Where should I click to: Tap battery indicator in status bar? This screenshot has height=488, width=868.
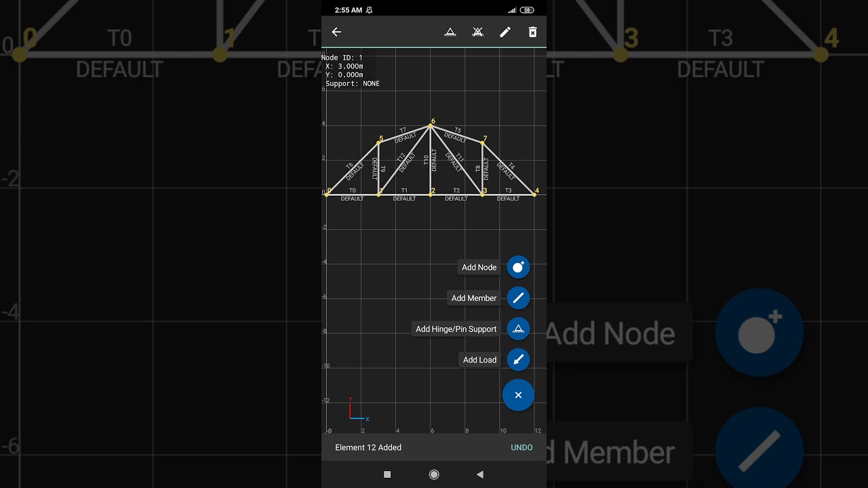(x=527, y=10)
